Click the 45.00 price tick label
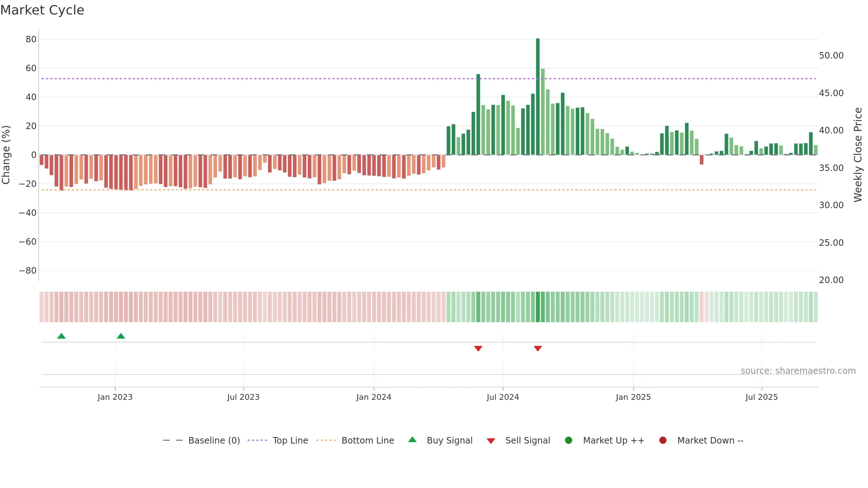The width and height of the screenshot is (868, 488). pos(831,93)
